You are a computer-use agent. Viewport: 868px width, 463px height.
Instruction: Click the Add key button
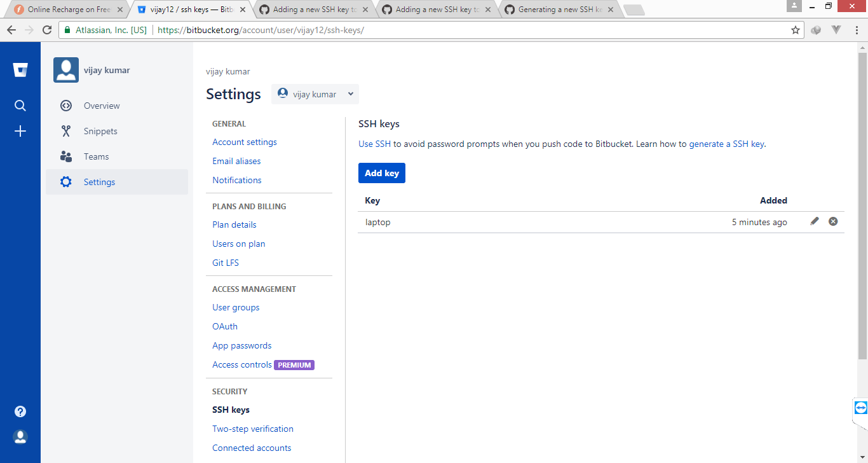click(381, 172)
